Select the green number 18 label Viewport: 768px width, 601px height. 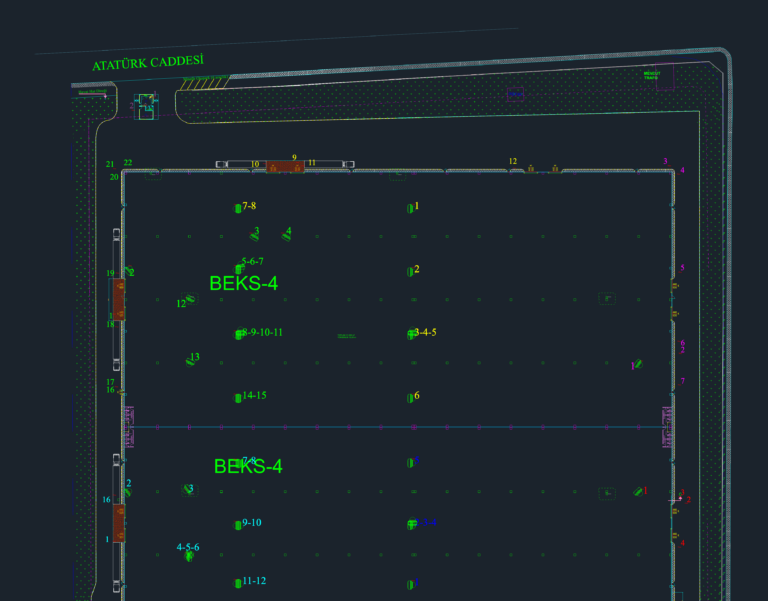[x=110, y=324]
